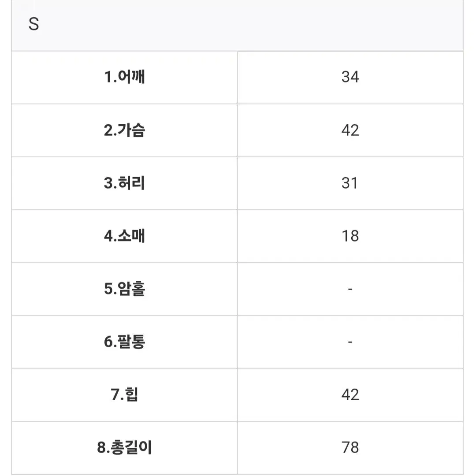Select the chest value 42
This screenshot has height=476, width=476.
tap(350, 130)
